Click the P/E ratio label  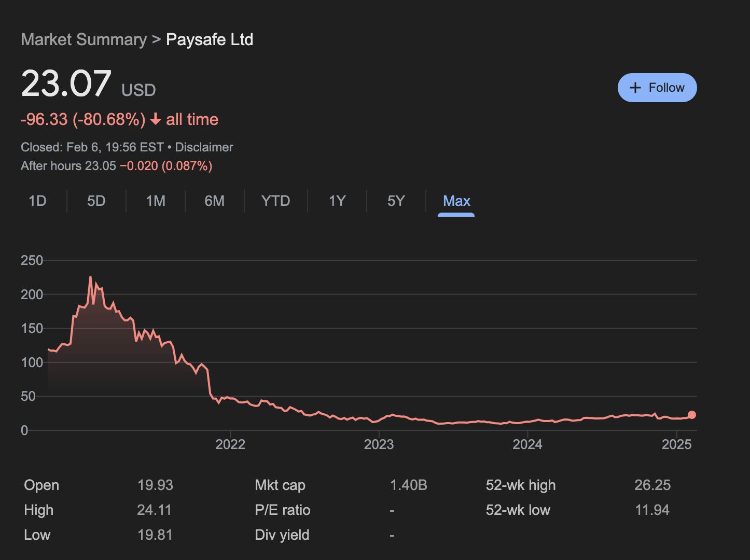283,510
